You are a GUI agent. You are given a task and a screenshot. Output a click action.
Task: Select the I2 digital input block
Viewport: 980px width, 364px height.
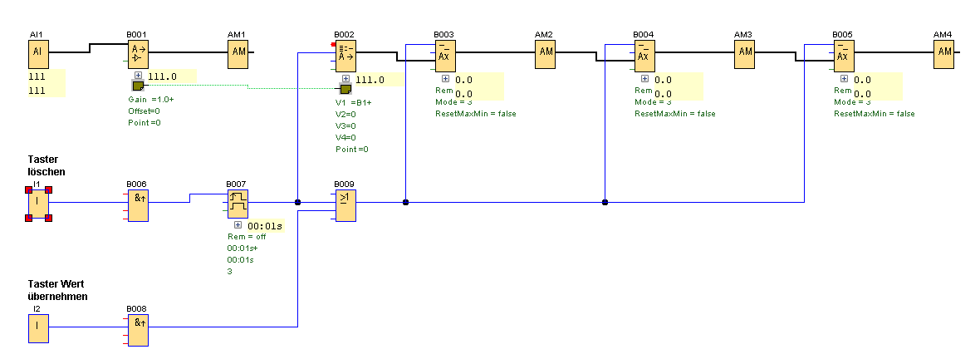pos(38,329)
